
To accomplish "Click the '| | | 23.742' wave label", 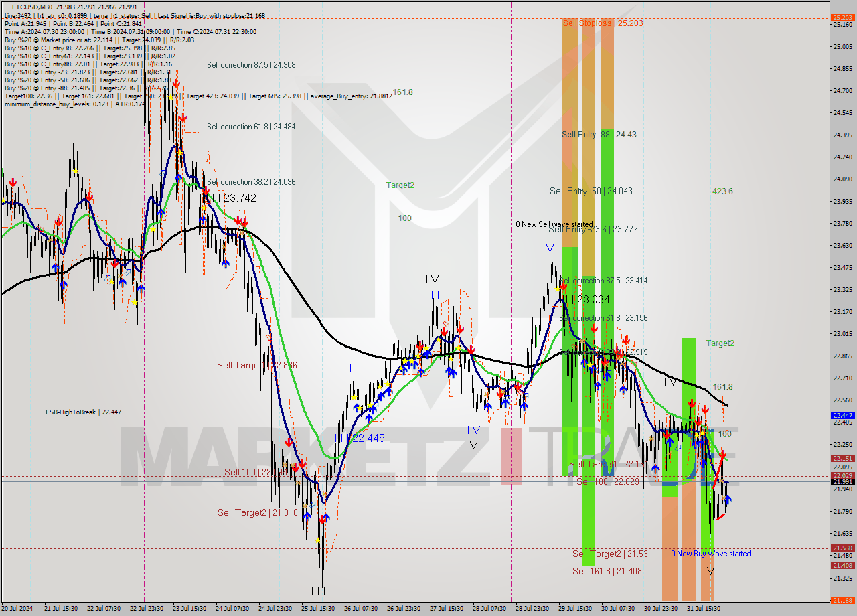I will click(234, 198).
